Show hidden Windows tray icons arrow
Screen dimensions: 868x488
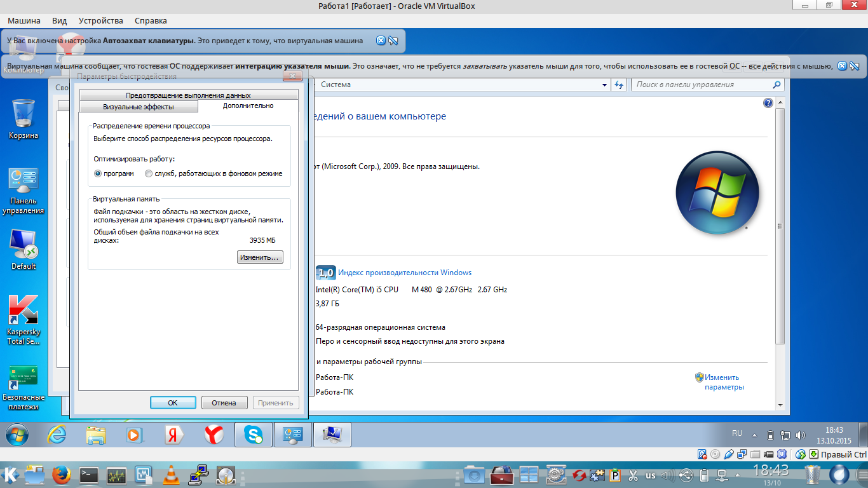pos(754,435)
